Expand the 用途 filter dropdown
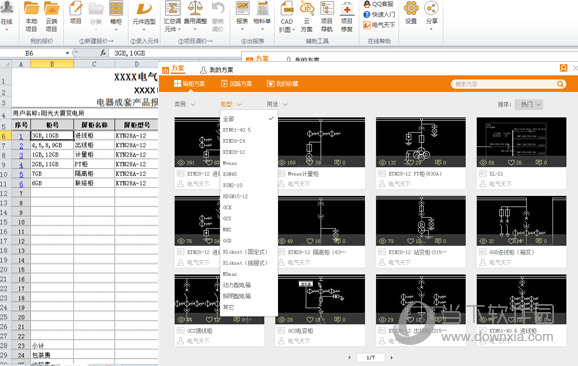This screenshot has width=578, height=366. point(277,104)
